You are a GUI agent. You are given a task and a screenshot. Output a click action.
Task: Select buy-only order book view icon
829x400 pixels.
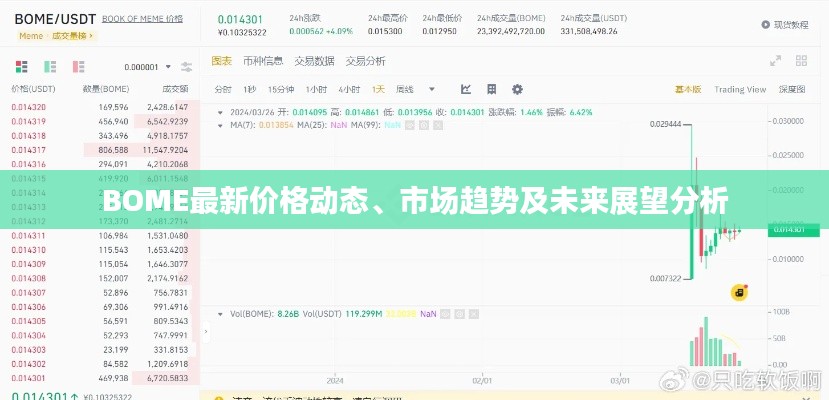tap(50, 67)
